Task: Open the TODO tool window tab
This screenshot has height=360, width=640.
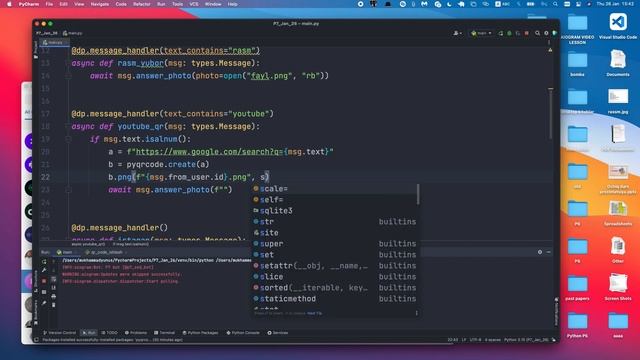Action: [x=109, y=333]
